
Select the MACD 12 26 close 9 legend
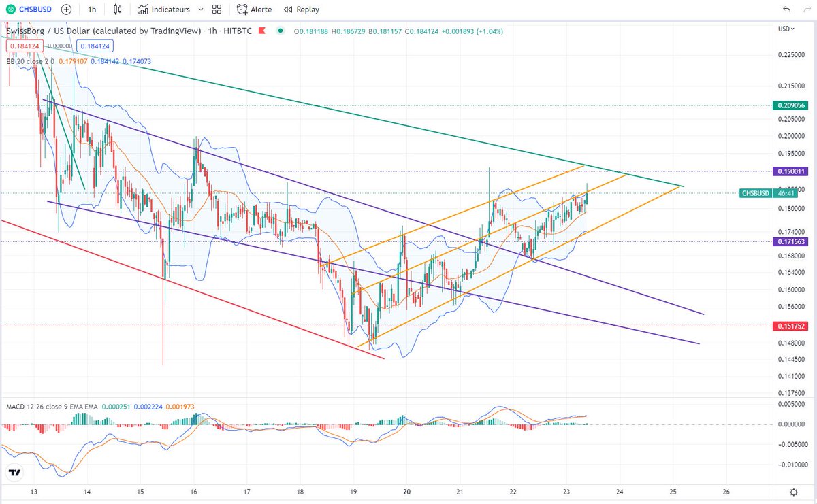[x=52, y=407]
